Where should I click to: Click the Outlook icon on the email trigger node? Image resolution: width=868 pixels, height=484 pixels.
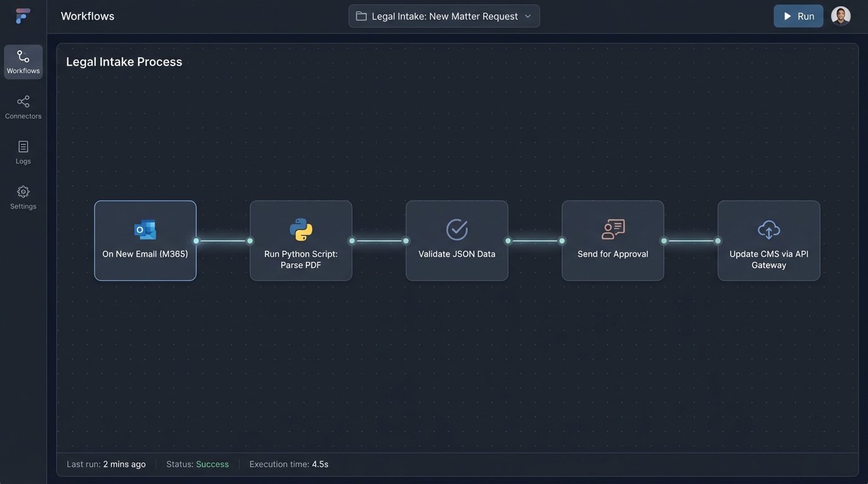[x=144, y=229]
